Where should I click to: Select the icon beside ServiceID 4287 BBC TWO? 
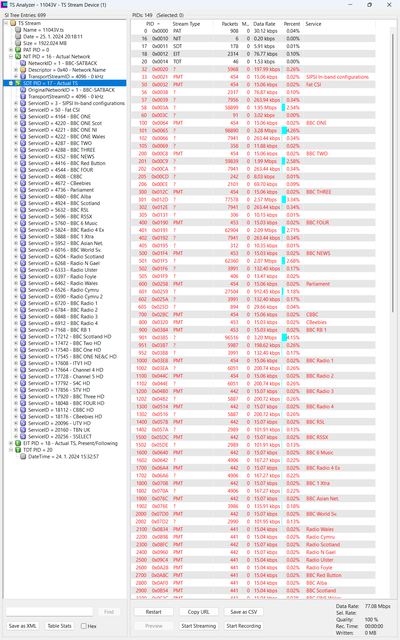[23, 143]
